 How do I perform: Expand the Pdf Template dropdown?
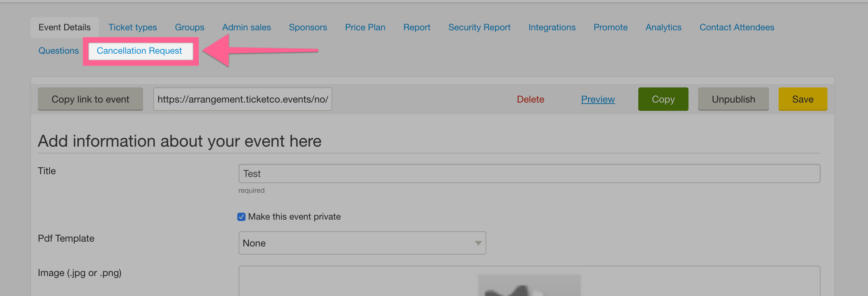click(x=362, y=243)
